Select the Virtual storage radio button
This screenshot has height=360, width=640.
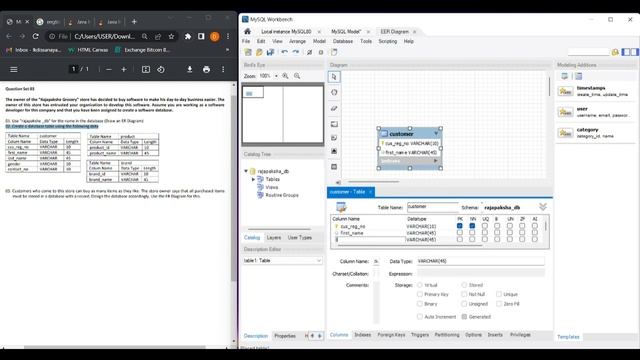coord(420,285)
